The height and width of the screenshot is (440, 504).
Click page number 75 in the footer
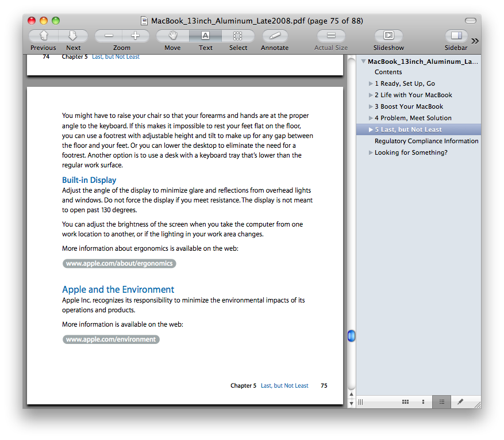point(324,385)
